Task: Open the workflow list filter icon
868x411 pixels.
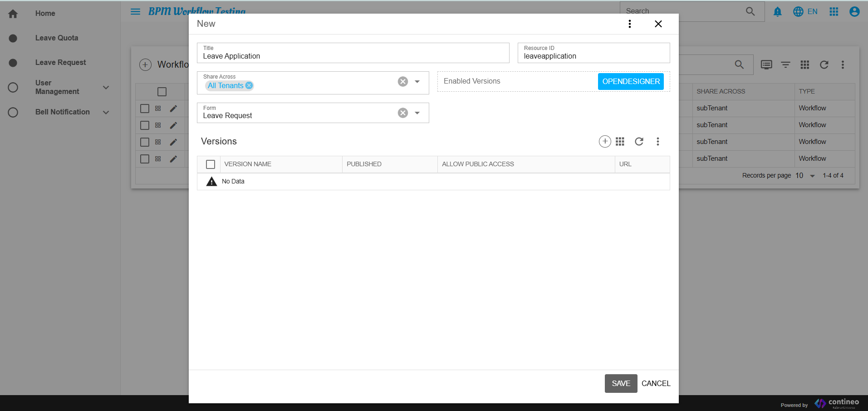Action: coord(785,65)
